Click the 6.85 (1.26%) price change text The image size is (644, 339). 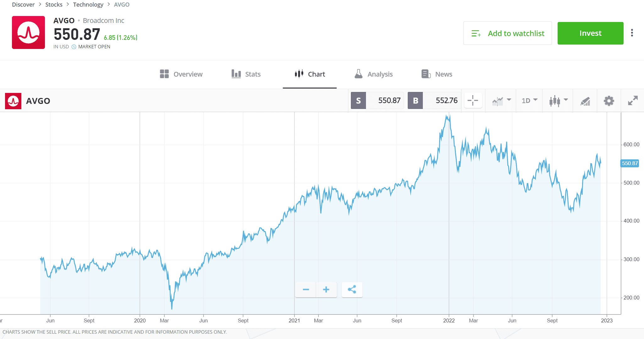[121, 38]
